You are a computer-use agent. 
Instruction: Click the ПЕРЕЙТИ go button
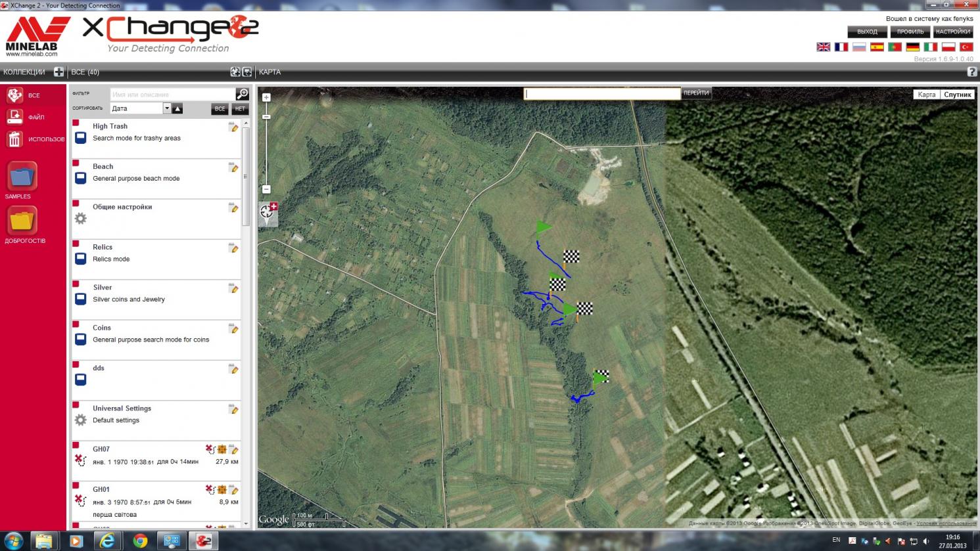[696, 93]
